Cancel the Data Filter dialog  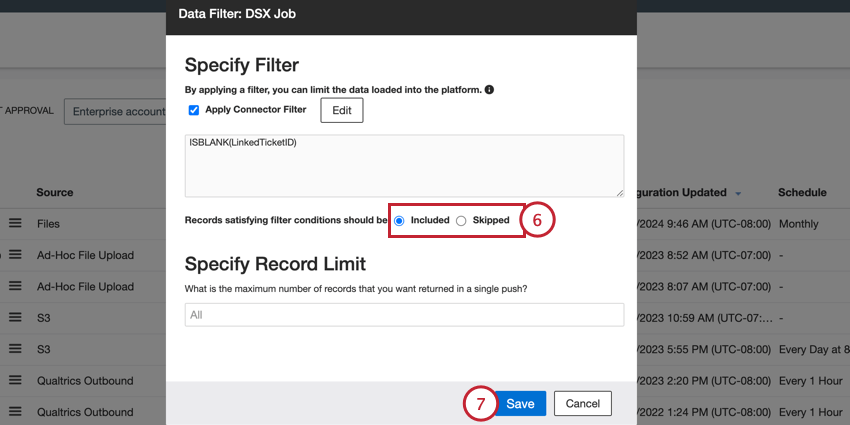pyautogui.click(x=582, y=404)
